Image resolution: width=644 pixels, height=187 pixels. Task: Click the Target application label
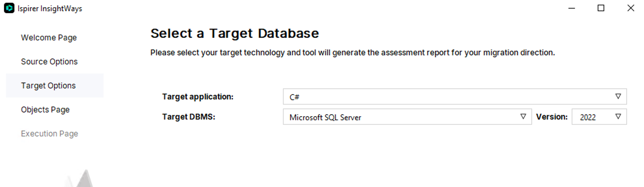click(198, 97)
